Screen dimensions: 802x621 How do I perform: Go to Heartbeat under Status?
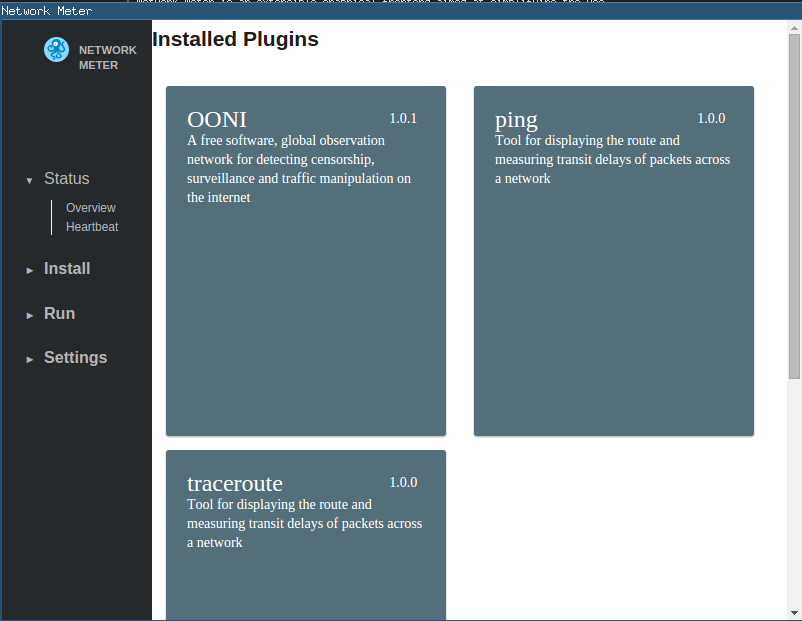point(92,227)
